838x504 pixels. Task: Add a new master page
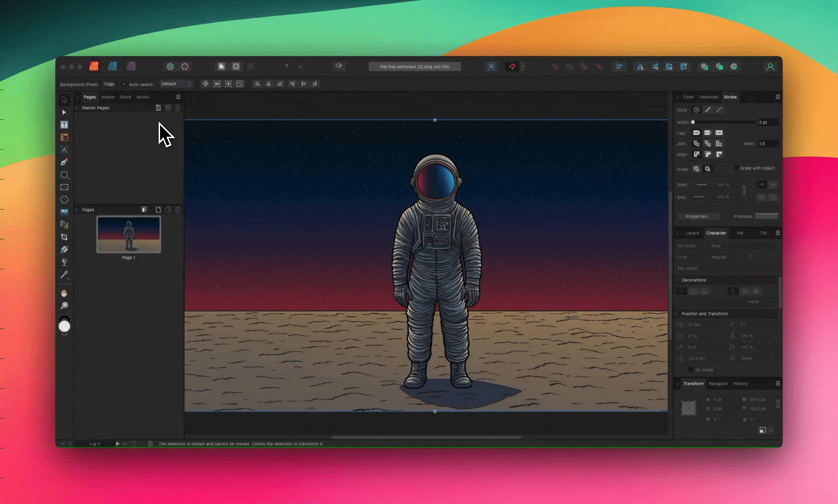click(x=158, y=108)
